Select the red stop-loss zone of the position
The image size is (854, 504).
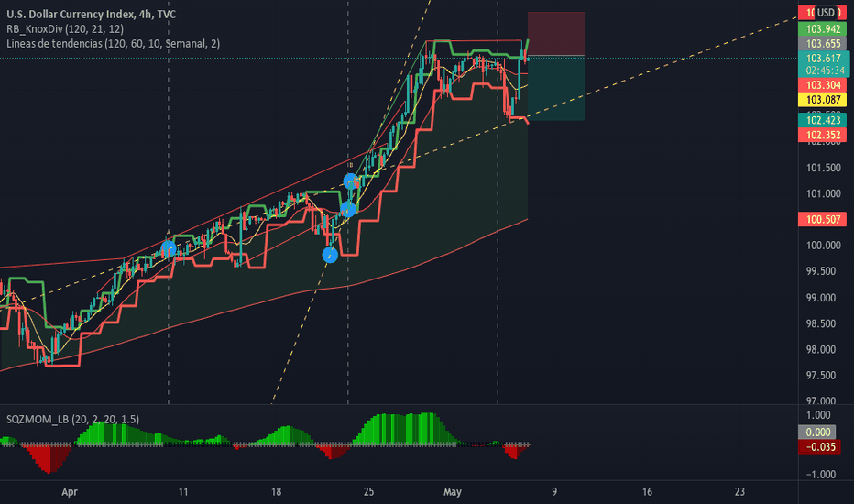[x=556, y=33]
